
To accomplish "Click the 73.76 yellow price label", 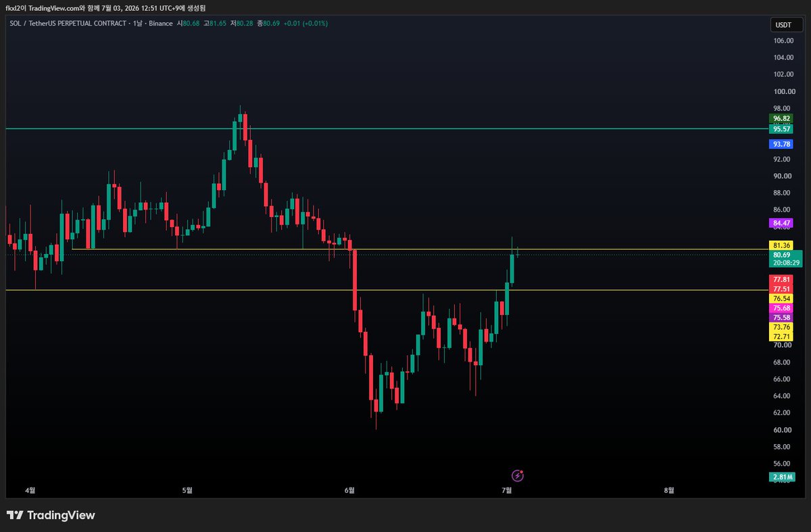I will tap(782, 327).
